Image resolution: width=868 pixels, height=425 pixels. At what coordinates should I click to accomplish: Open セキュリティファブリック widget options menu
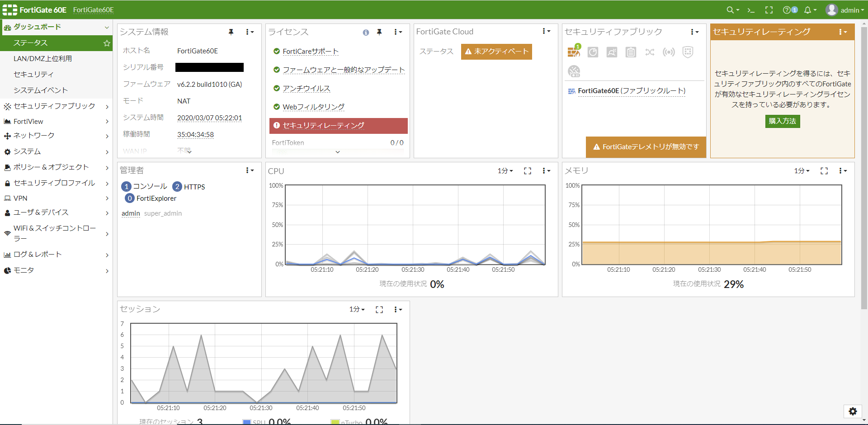pyautogui.click(x=694, y=32)
